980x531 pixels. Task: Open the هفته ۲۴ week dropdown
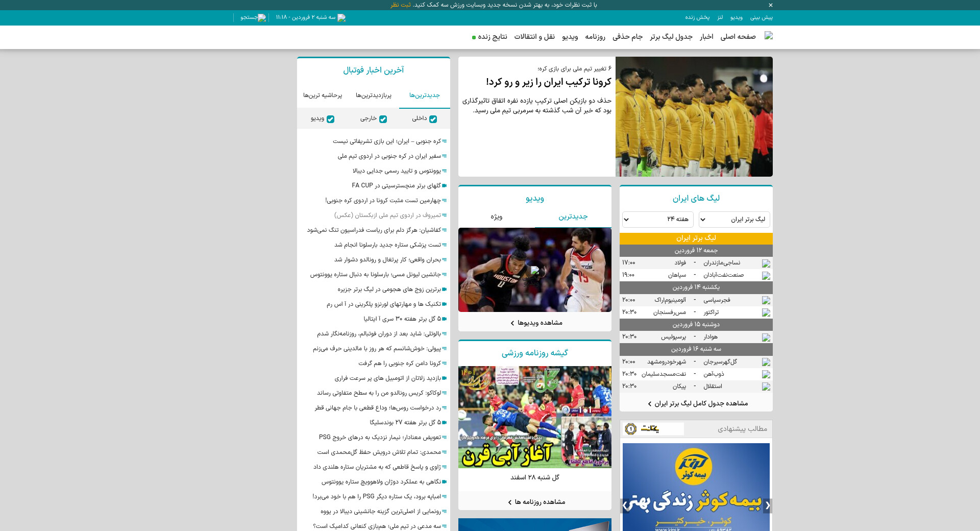click(658, 220)
